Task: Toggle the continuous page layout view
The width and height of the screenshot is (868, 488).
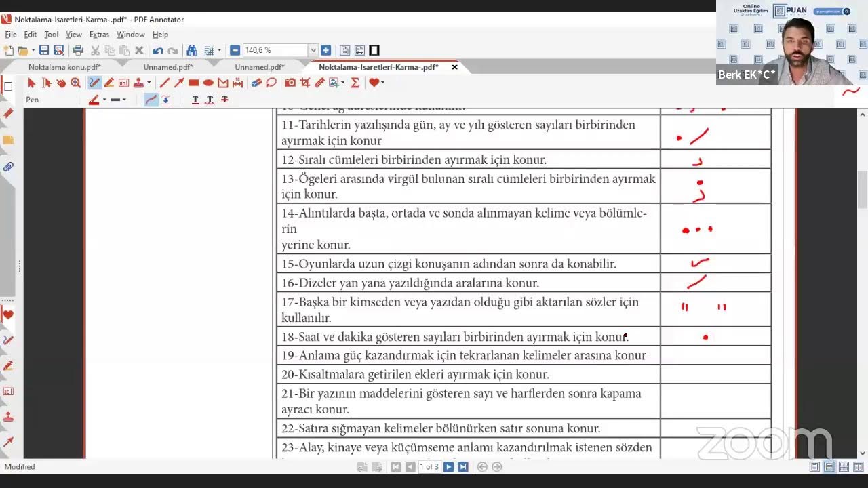Action: [x=829, y=467]
